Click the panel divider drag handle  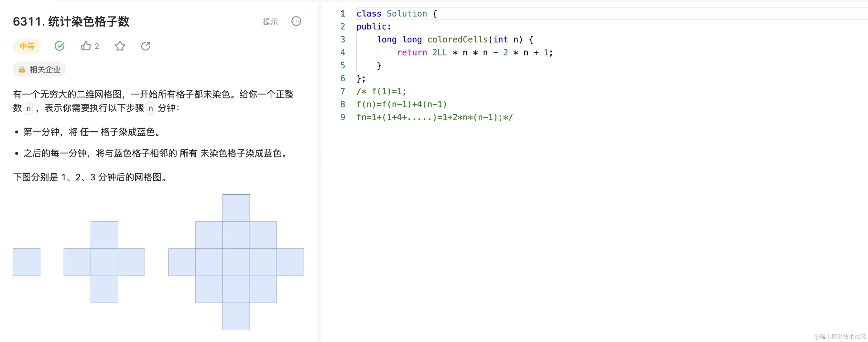[x=319, y=163]
